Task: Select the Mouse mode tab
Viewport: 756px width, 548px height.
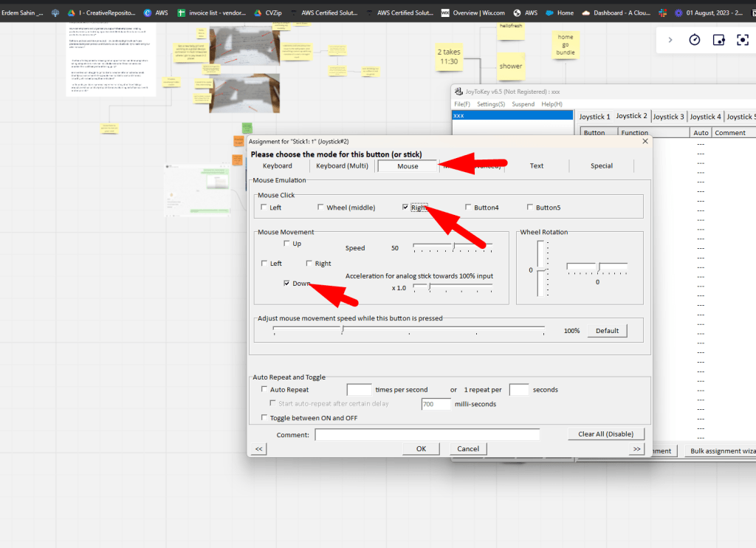Action: 408,166
